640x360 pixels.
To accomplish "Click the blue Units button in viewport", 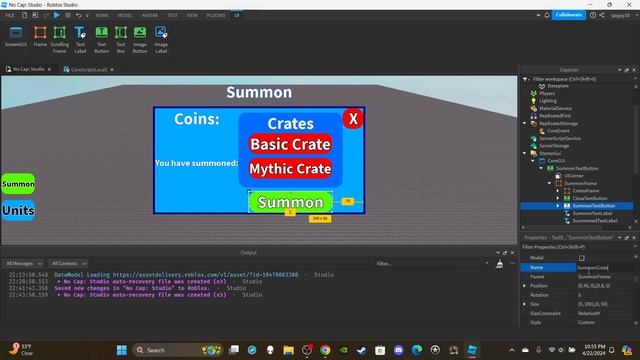I will [18, 211].
